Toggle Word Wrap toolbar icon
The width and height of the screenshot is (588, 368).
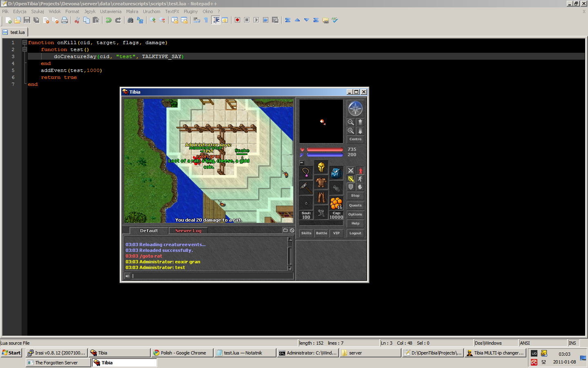[196, 20]
